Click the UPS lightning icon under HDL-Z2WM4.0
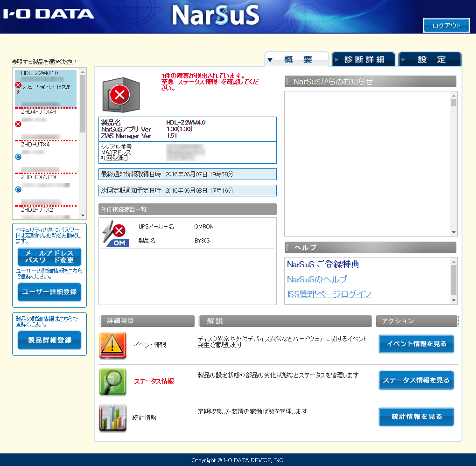Viewport: 476px width, 466px height. [x=18, y=92]
